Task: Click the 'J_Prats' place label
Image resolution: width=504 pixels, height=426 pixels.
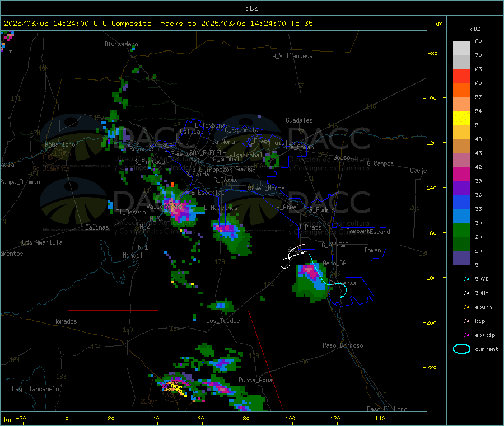Action: coord(310,227)
